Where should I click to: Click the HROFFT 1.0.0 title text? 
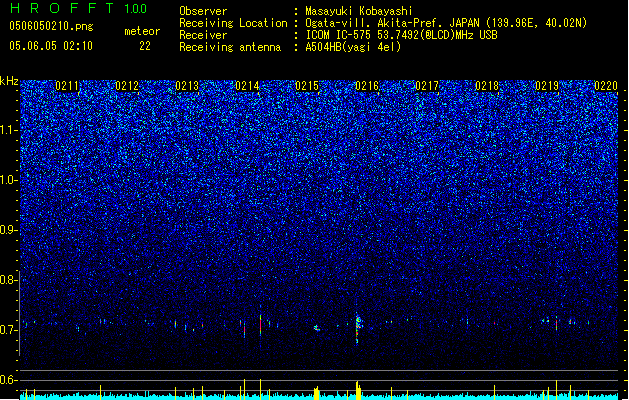tap(78, 8)
